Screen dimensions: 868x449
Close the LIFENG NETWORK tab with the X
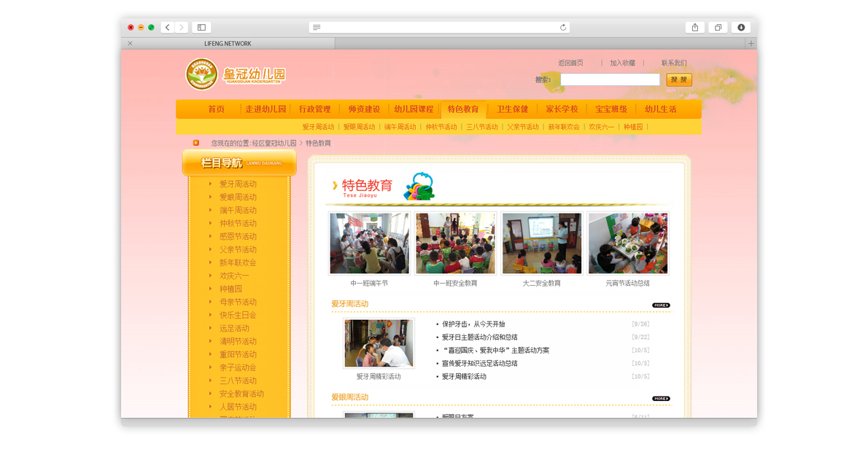(x=130, y=43)
